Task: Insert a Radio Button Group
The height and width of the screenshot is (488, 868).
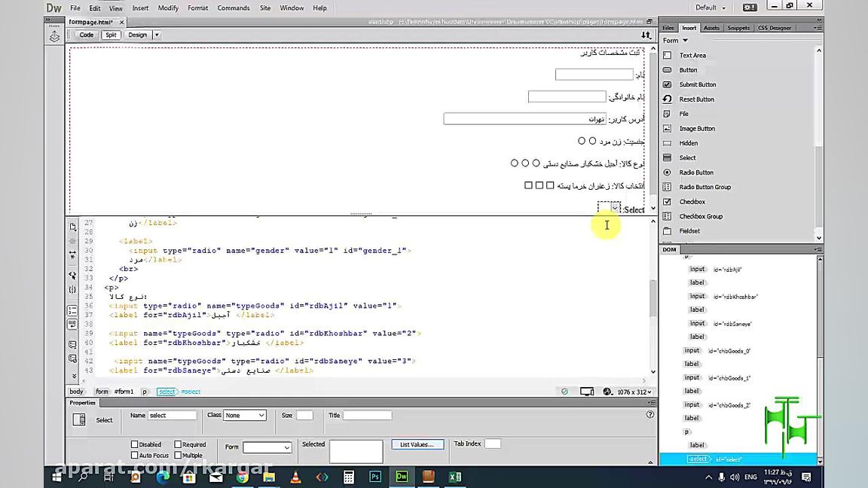Action: click(x=705, y=187)
